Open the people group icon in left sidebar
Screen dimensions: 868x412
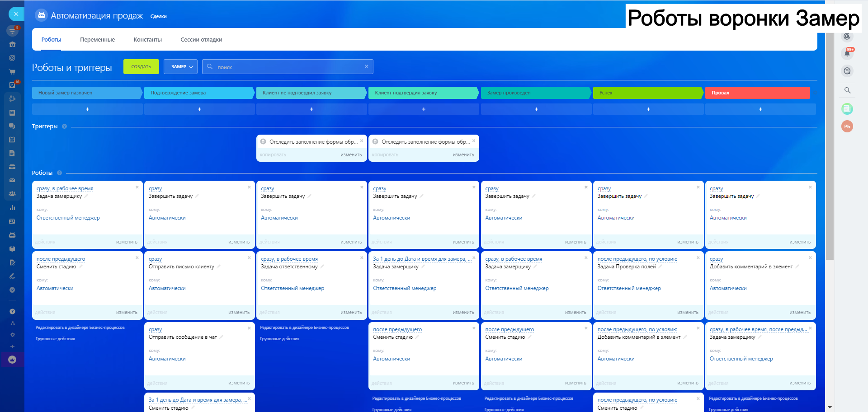(12, 194)
